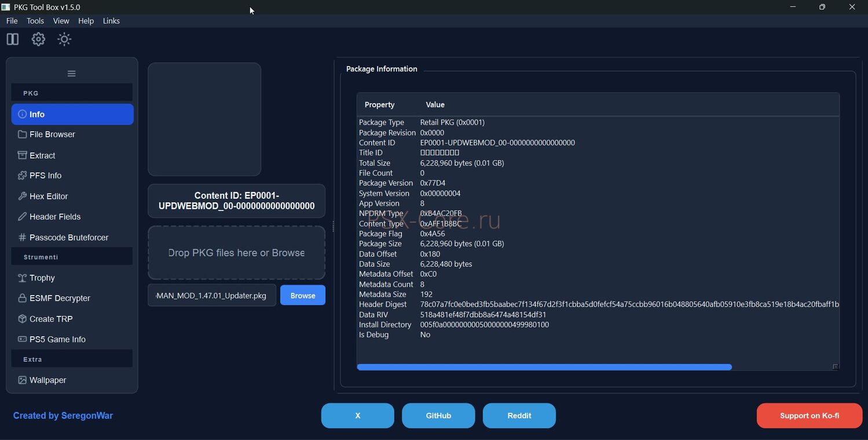
Task: Click the horizontal scrollbar under the table
Action: click(x=544, y=367)
